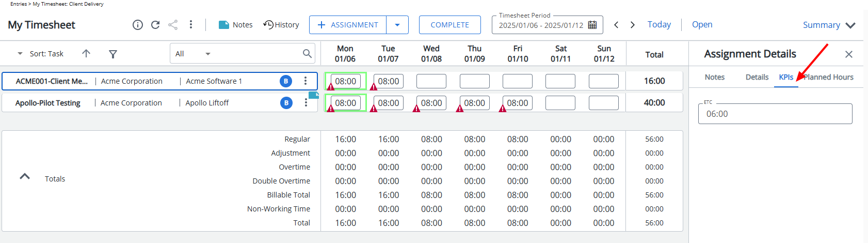Click warning icon on Apollo Thursday cell
The image size is (868, 243).
pyautogui.click(x=459, y=109)
